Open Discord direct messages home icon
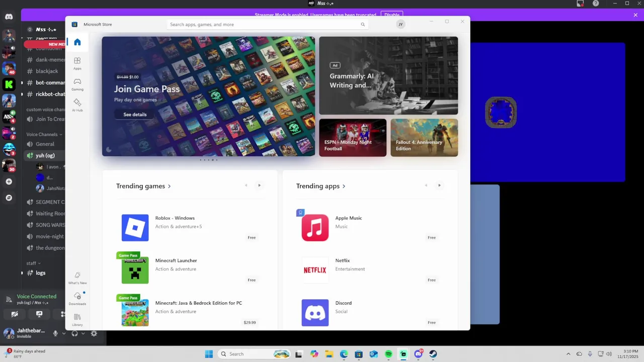The height and width of the screenshot is (362, 644). tap(9, 17)
